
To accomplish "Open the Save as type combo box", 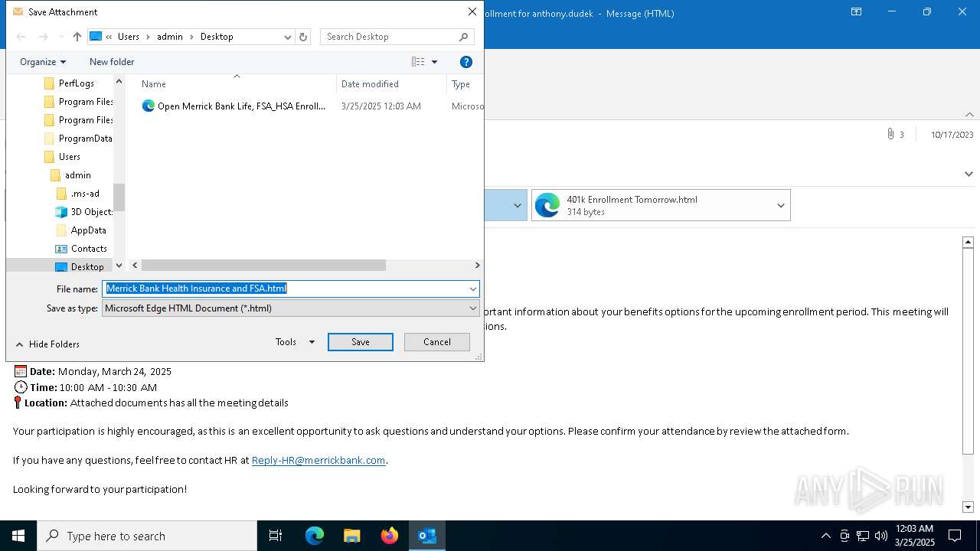I will click(290, 308).
